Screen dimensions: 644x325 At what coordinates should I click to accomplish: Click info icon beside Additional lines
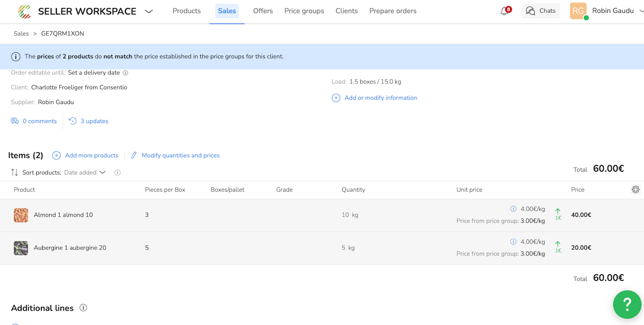click(x=84, y=308)
